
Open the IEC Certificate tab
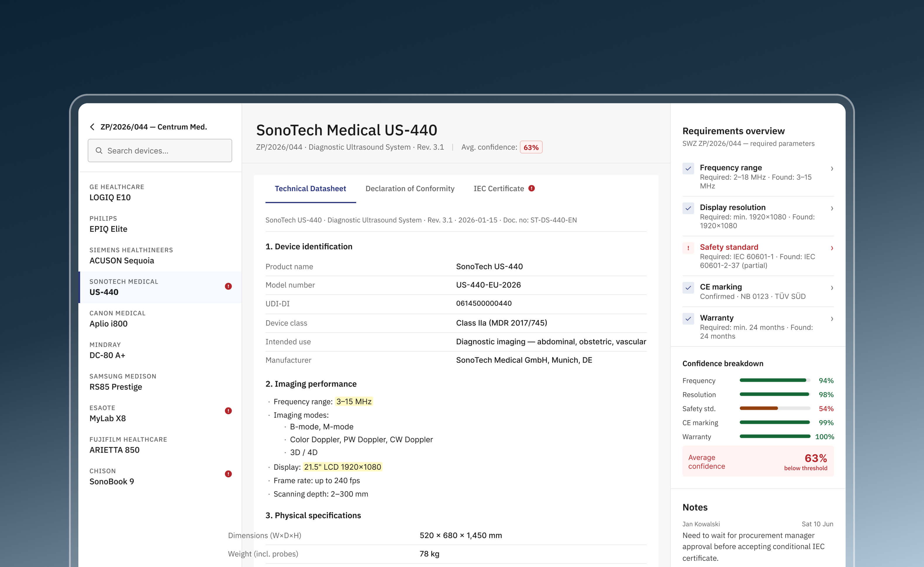coord(499,189)
